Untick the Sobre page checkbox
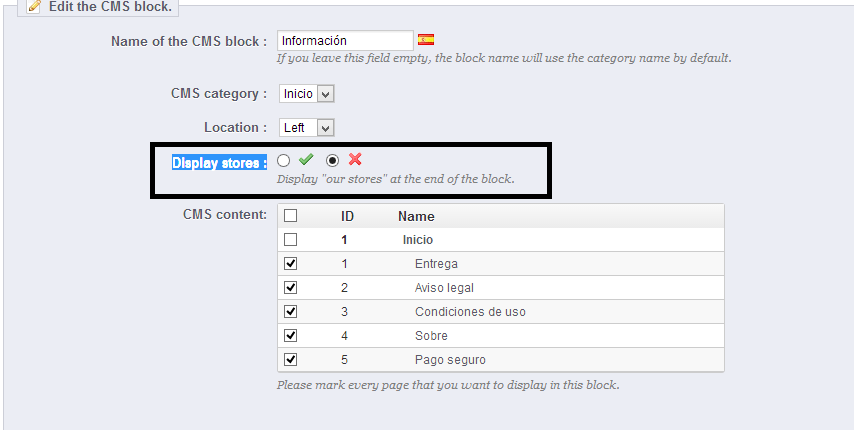This screenshot has height=430, width=854. [291, 336]
